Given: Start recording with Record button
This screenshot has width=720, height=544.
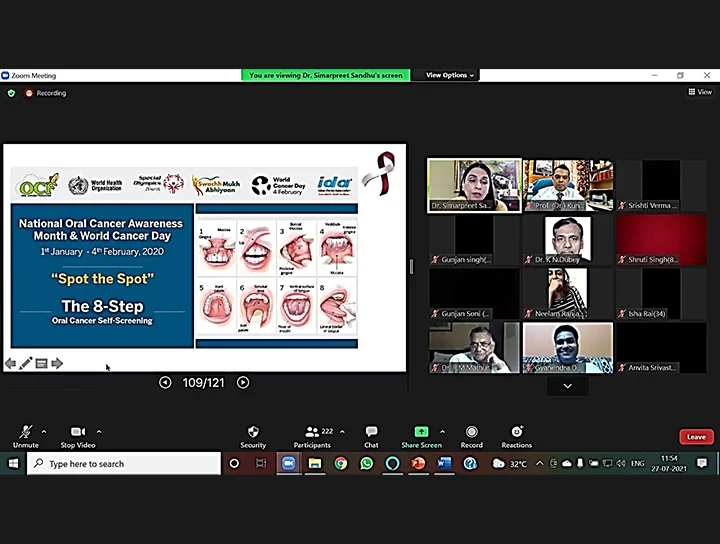Looking at the screenshot, I should click(471, 435).
